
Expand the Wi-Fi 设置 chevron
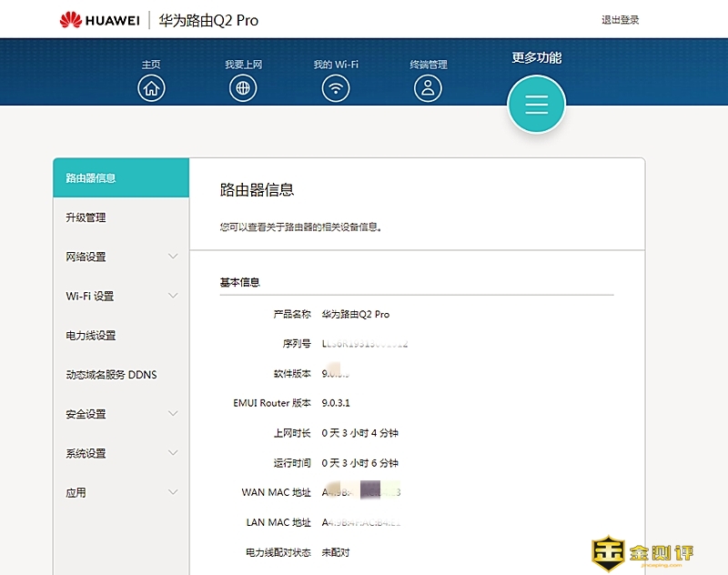(173, 296)
